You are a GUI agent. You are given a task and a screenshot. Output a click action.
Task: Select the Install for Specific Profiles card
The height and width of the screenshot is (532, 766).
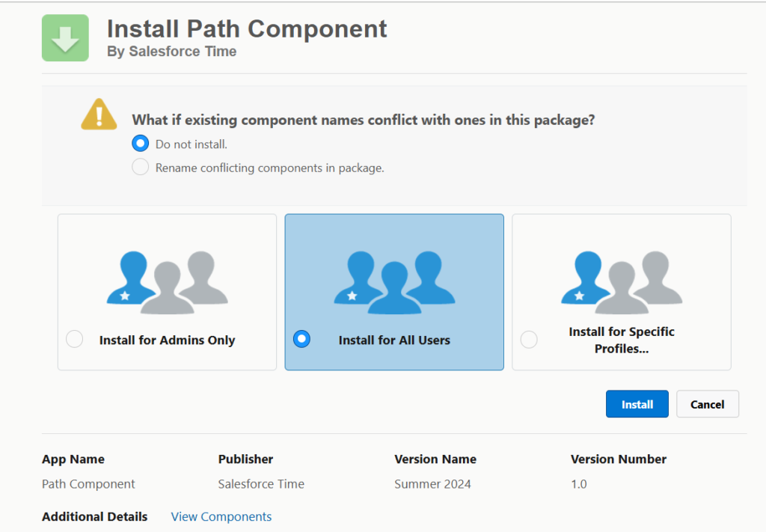pyautogui.click(x=621, y=292)
